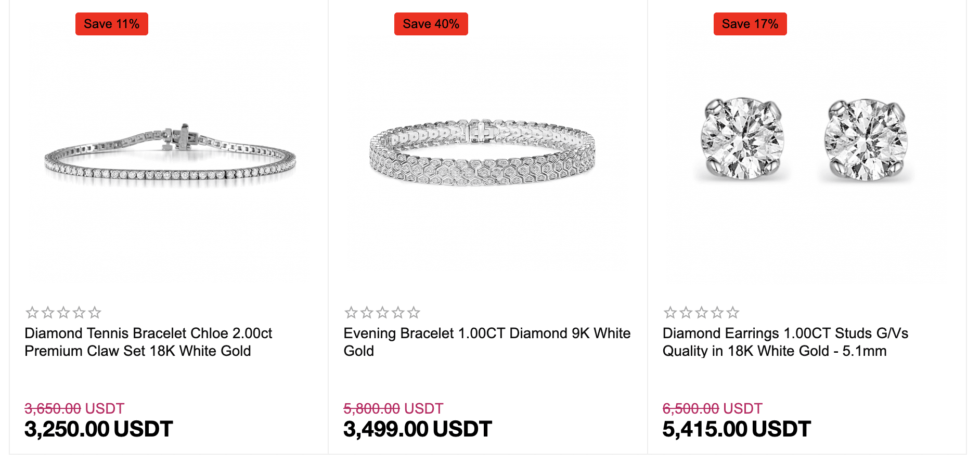The height and width of the screenshot is (462, 980).
Task: Click the Save 40% badge
Action: point(431,24)
